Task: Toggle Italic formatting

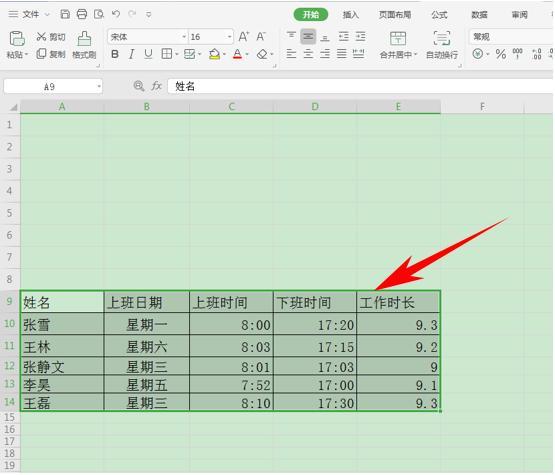Action: 131,54
